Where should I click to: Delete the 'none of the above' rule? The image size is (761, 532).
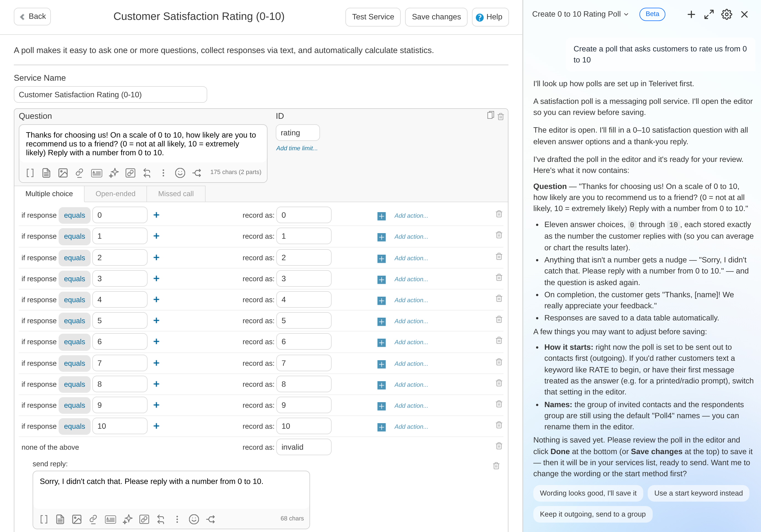499,446
